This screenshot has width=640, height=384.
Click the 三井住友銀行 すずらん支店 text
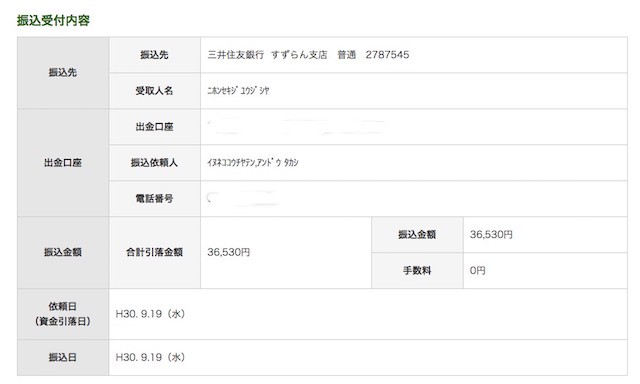267,55
